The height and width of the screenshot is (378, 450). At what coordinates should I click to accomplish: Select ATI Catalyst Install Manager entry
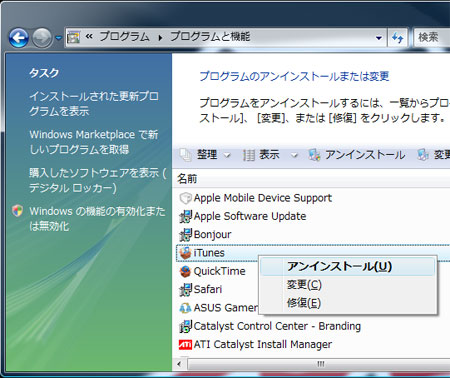tap(263, 344)
